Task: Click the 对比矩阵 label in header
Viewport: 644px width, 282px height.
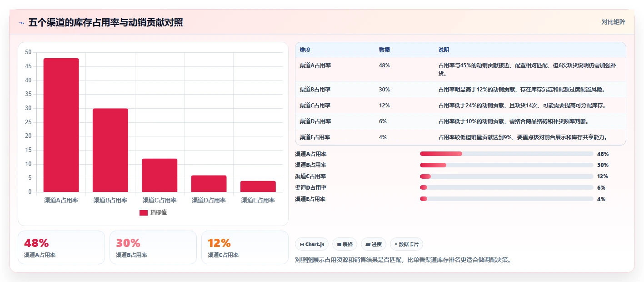Action: (x=613, y=22)
